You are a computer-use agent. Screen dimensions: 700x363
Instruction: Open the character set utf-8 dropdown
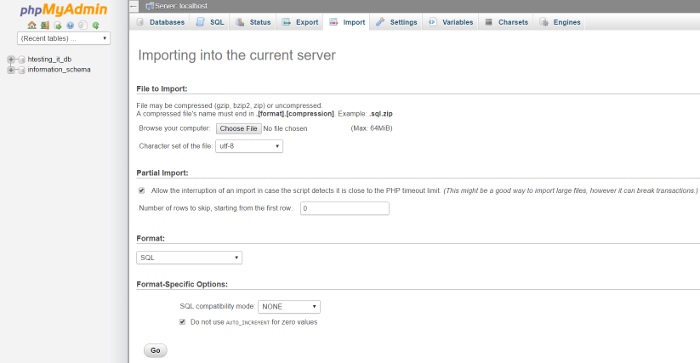pyautogui.click(x=249, y=146)
